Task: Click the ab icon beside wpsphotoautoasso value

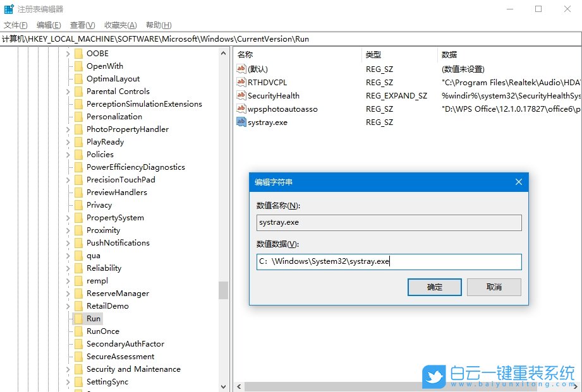Action: pyautogui.click(x=240, y=109)
